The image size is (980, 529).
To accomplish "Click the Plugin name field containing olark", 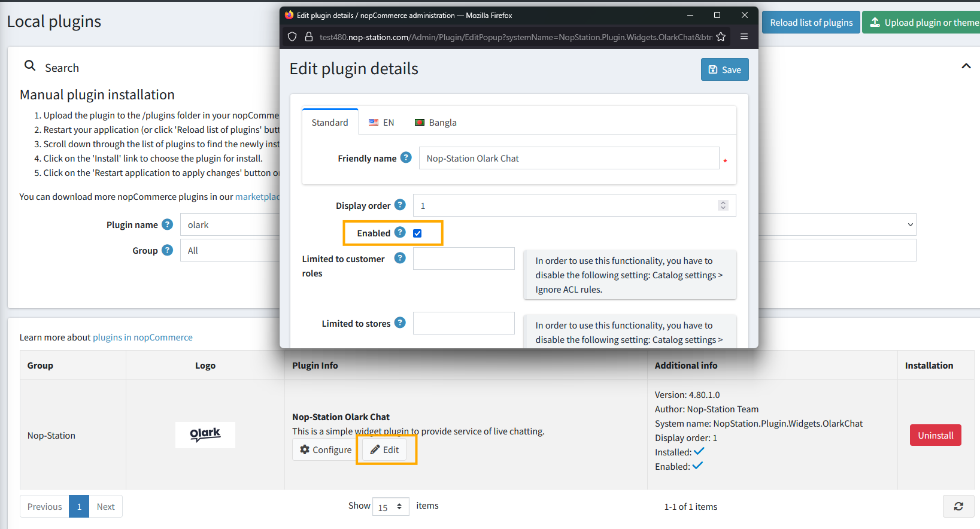I will pos(230,224).
